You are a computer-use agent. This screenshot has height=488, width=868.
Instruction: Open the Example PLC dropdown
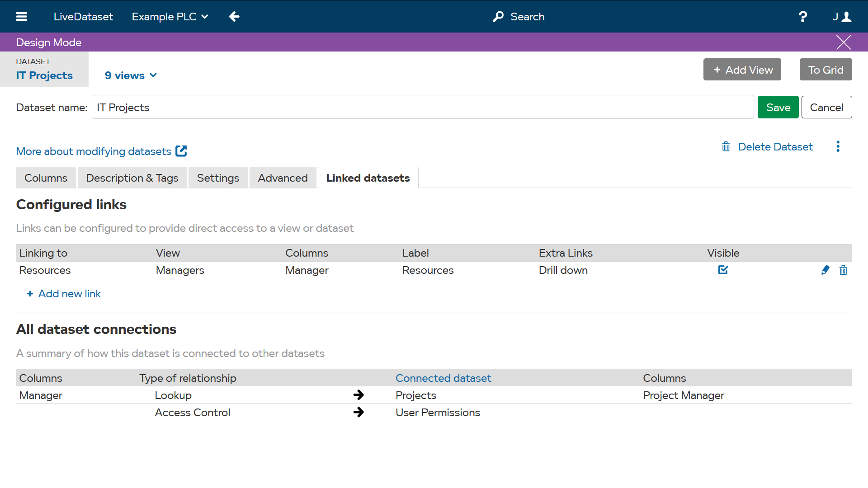[170, 16]
